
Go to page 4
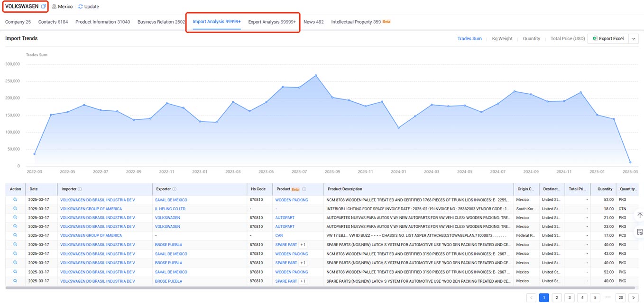[582, 297]
